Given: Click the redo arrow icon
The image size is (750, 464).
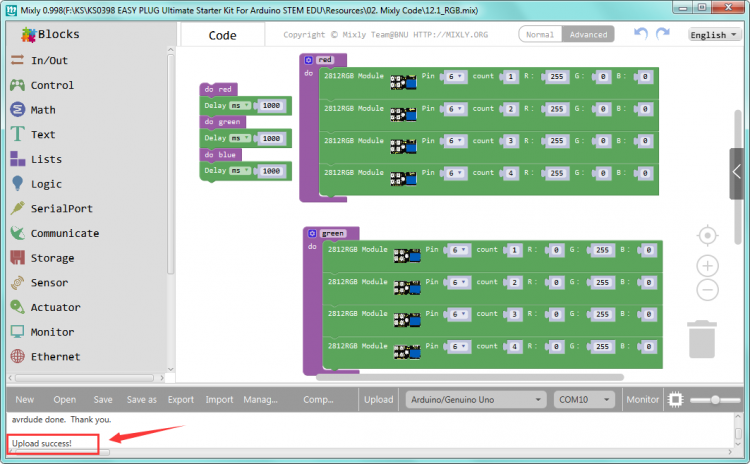Looking at the screenshot, I should (663, 34).
